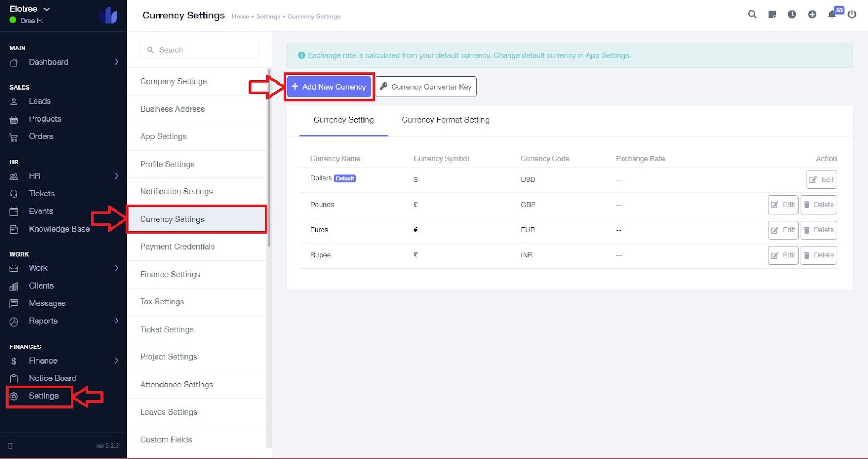Open Tickets headset icon in sidebar
Viewport: 868px width, 459px height.
click(x=14, y=194)
